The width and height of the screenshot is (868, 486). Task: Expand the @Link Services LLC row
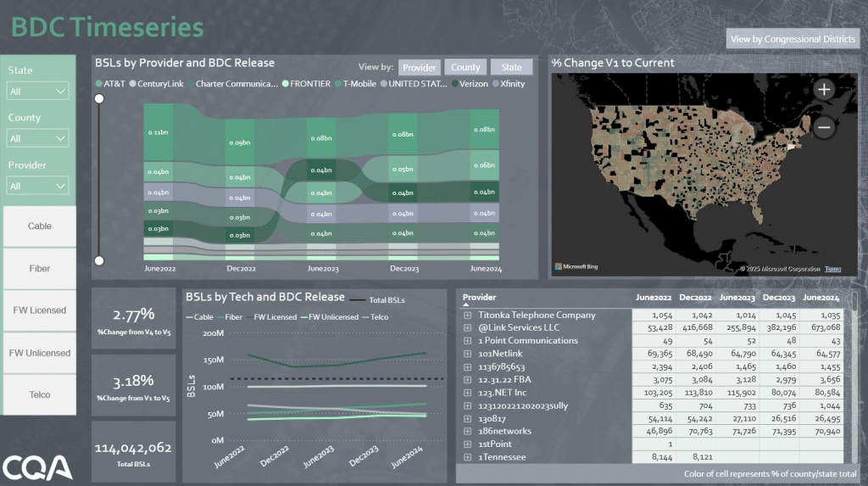point(468,328)
